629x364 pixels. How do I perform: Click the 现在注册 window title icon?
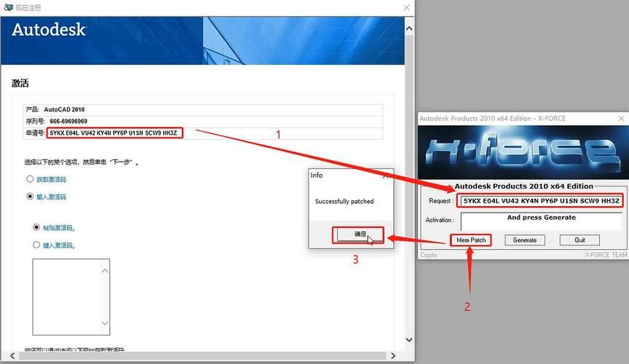coord(9,7)
